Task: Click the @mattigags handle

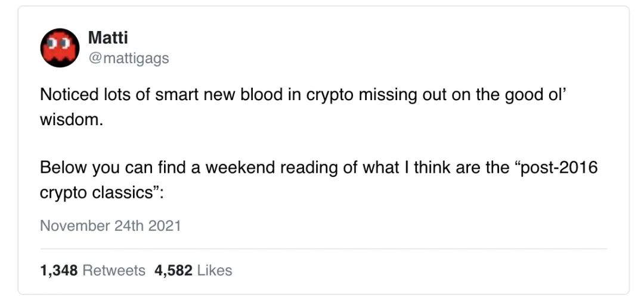Action: (129, 58)
